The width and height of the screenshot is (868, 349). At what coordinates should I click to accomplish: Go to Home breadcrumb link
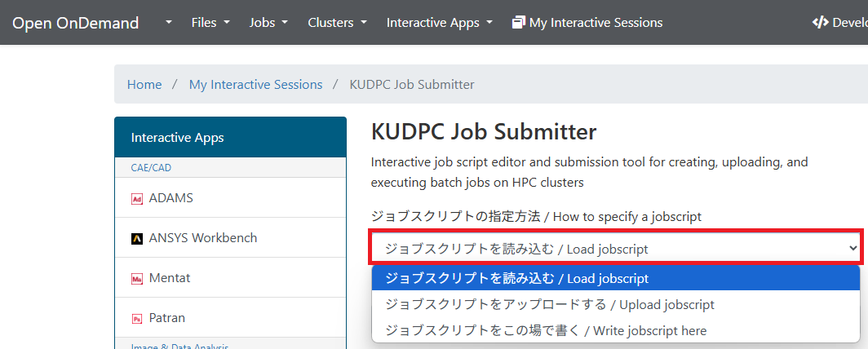coord(144,85)
